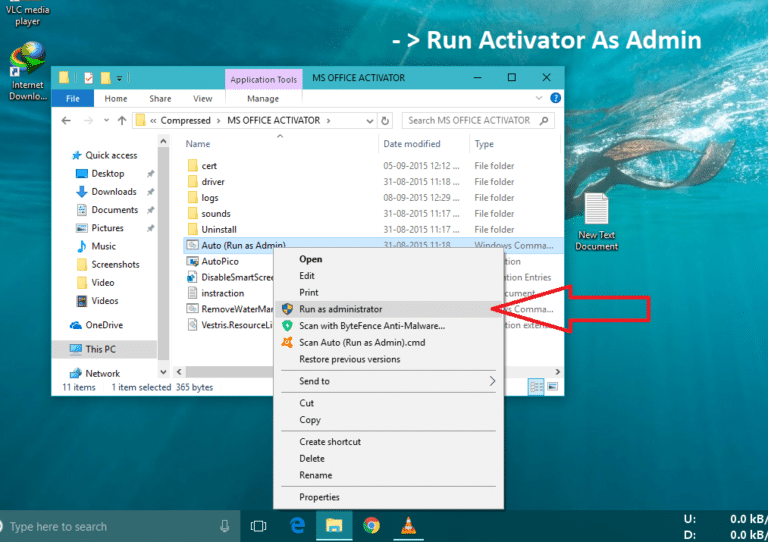Go up one folder level
This screenshot has width=768, height=542.
122,120
